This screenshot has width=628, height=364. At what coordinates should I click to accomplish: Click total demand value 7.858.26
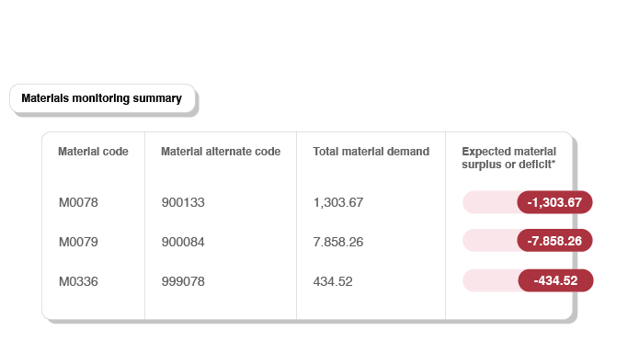point(338,242)
